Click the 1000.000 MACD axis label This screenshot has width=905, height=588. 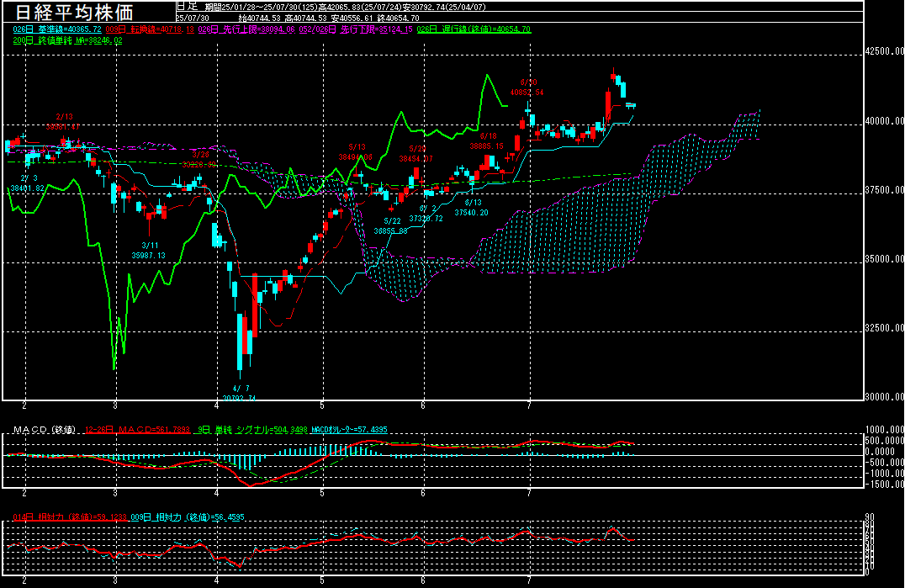(884, 429)
